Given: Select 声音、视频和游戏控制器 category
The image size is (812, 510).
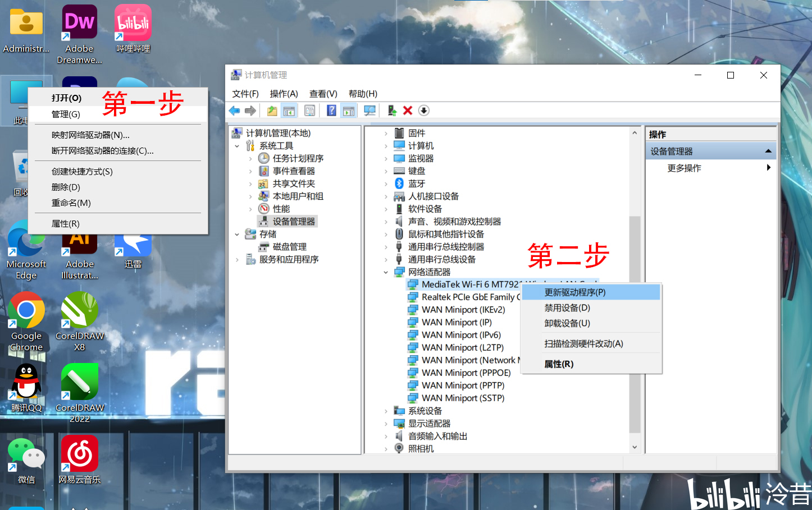Looking at the screenshot, I should point(454,222).
